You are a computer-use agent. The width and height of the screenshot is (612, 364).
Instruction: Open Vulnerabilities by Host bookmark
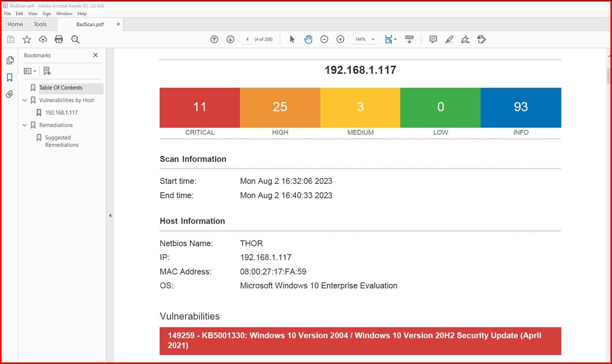pyautogui.click(x=67, y=100)
